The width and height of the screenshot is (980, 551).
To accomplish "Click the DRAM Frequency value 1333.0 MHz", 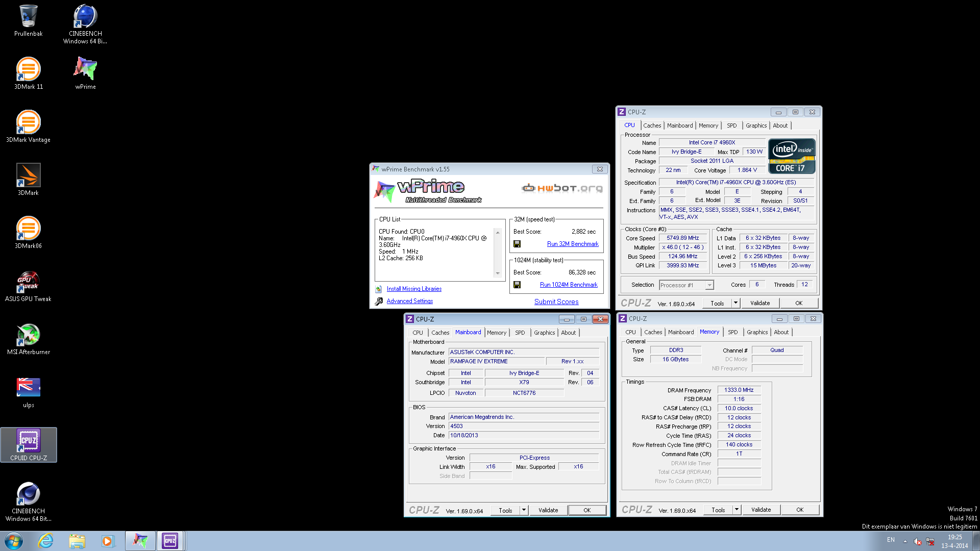I will coord(739,390).
